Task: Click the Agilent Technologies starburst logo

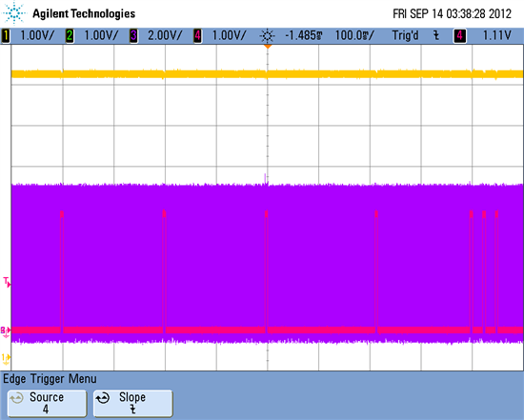Action: point(13,12)
